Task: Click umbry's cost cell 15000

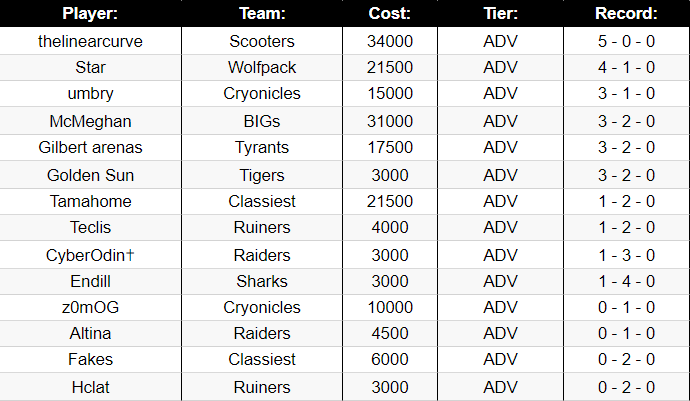Action: [390, 93]
